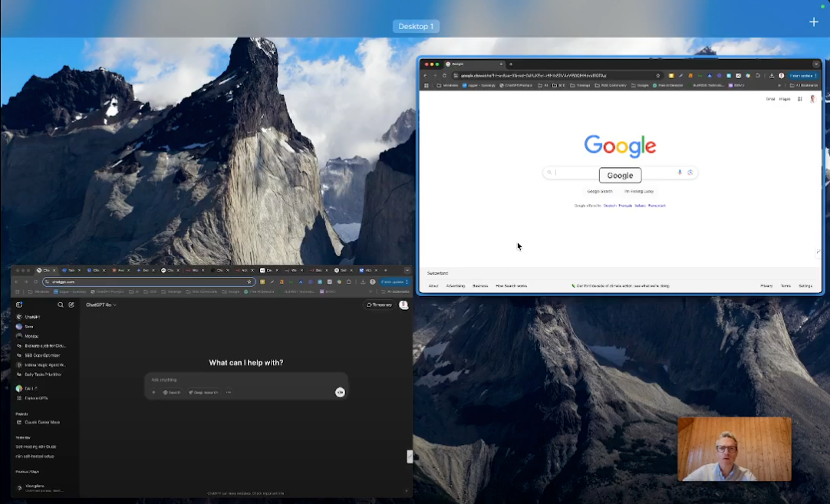Open the ChatGPT 4o model dropdown
The image size is (830, 504).
click(101, 305)
